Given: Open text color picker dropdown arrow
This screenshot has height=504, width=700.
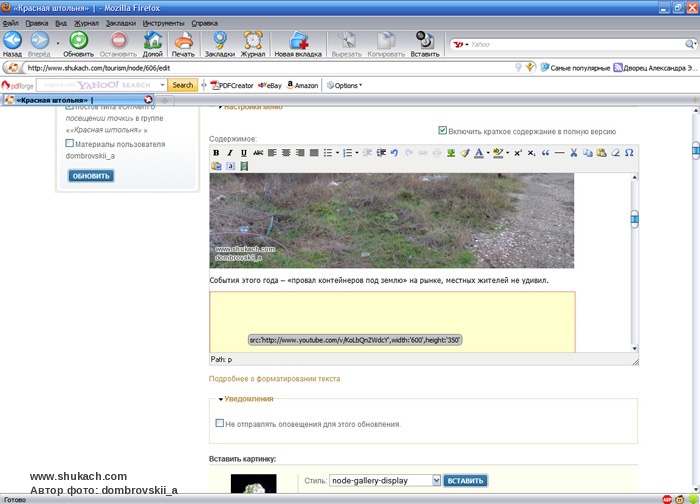Looking at the screenshot, I should point(488,153).
